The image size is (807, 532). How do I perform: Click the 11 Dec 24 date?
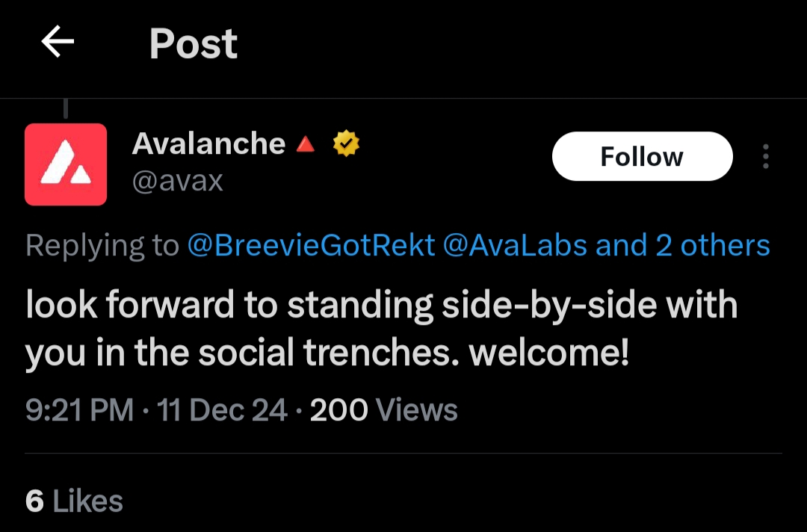[223, 409]
